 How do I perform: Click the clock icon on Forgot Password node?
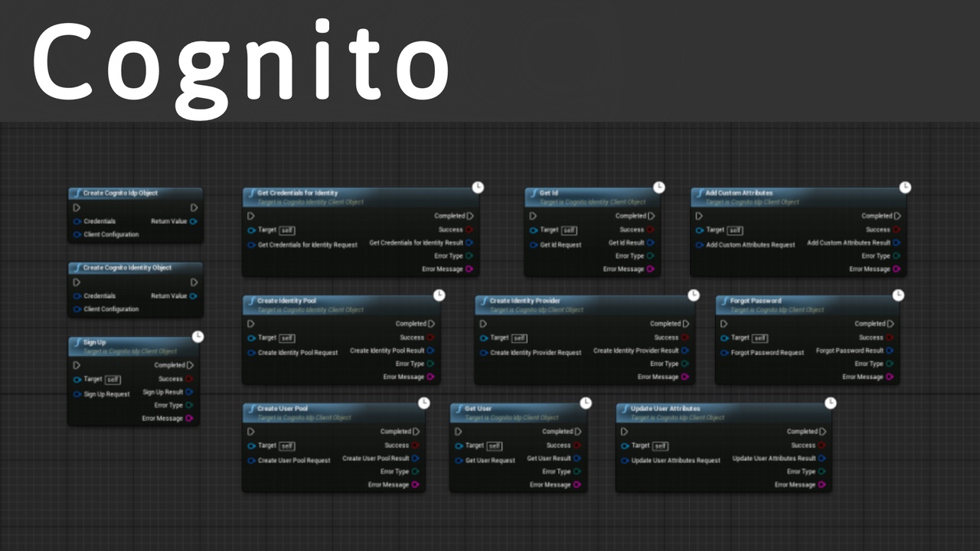pyautogui.click(x=898, y=295)
